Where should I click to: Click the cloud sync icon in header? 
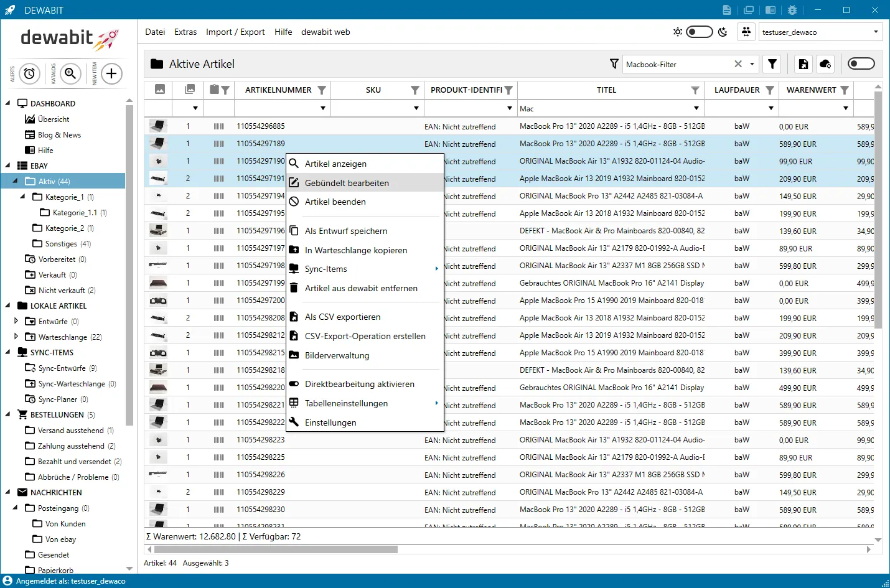[x=825, y=64]
